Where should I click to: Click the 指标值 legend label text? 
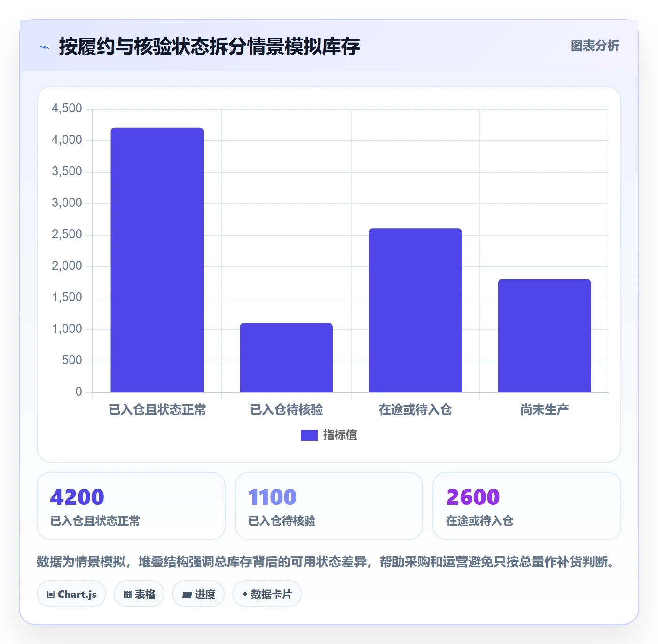pyautogui.click(x=340, y=435)
